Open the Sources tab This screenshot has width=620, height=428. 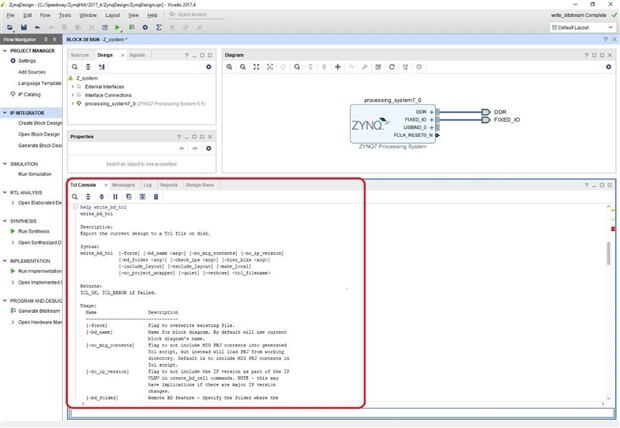coord(80,55)
